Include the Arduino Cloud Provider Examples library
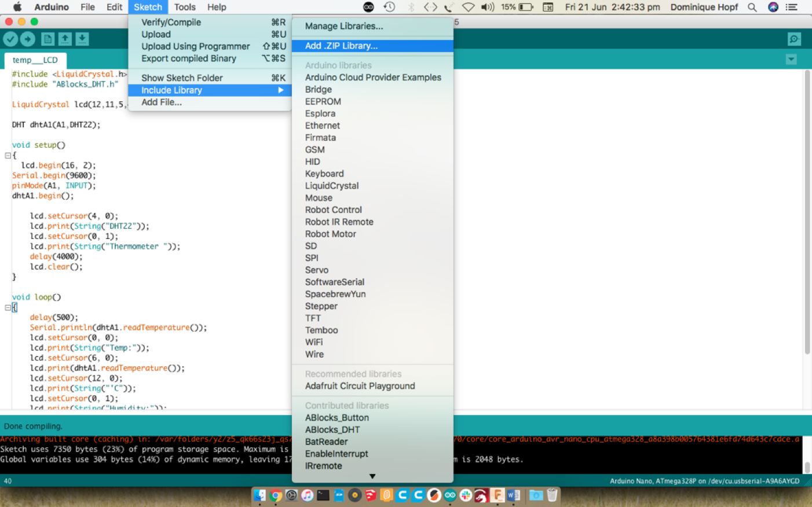This screenshot has width=812, height=507. [372, 77]
